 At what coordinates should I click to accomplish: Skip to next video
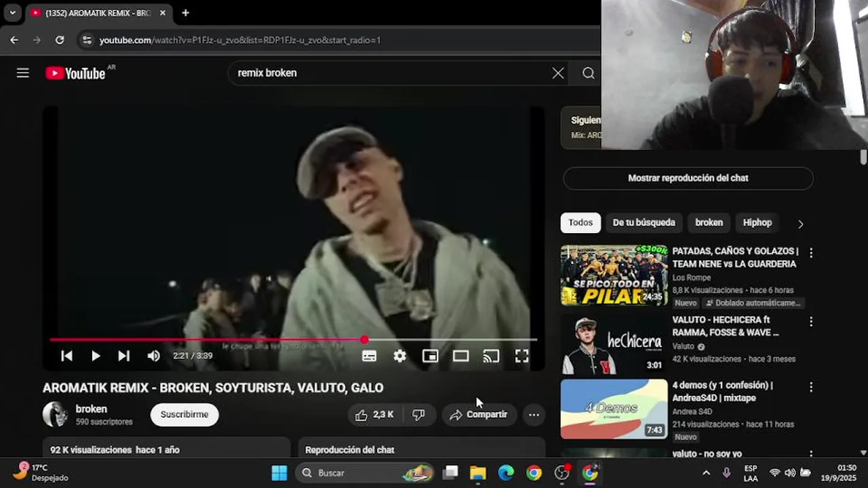pos(123,356)
